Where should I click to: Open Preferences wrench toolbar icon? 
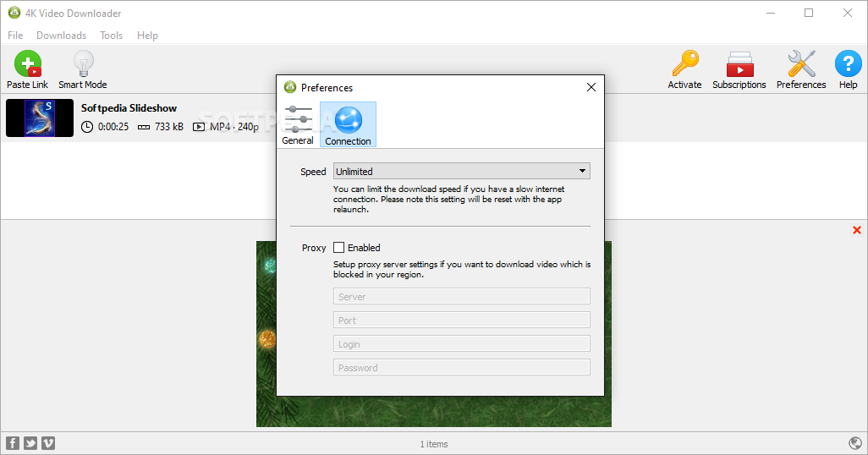pos(801,63)
